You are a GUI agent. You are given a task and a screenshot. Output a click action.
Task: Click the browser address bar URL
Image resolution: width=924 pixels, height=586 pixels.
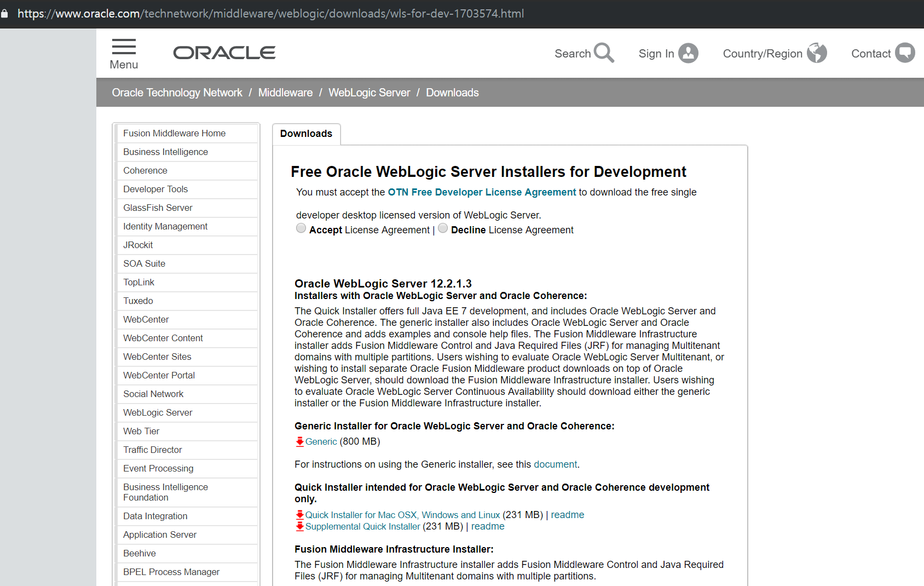pos(270,13)
